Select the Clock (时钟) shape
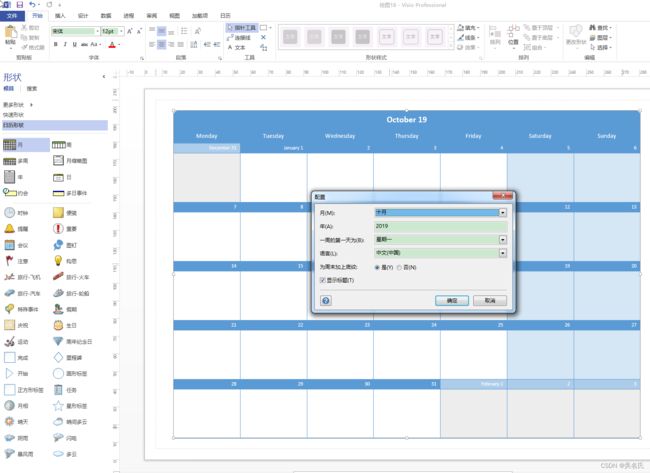This screenshot has height=473, width=650. tap(16, 213)
